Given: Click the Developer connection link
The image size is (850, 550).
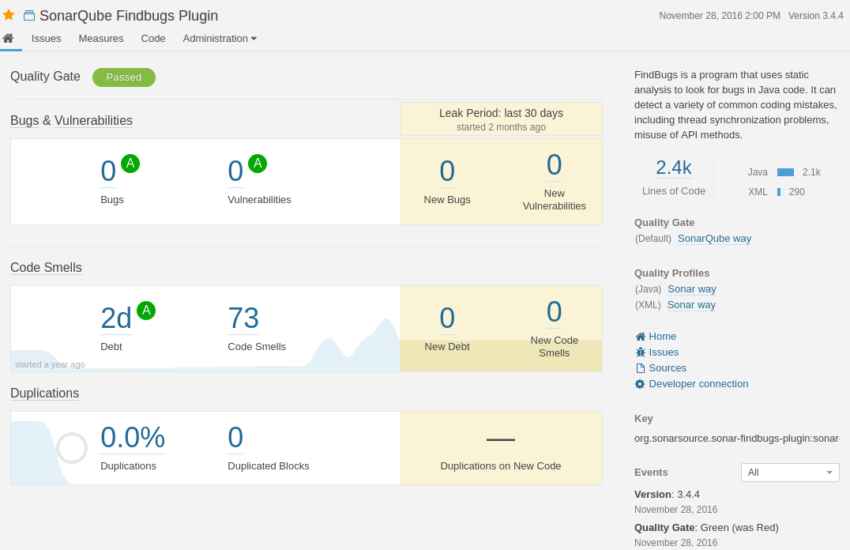Looking at the screenshot, I should click(x=698, y=384).
